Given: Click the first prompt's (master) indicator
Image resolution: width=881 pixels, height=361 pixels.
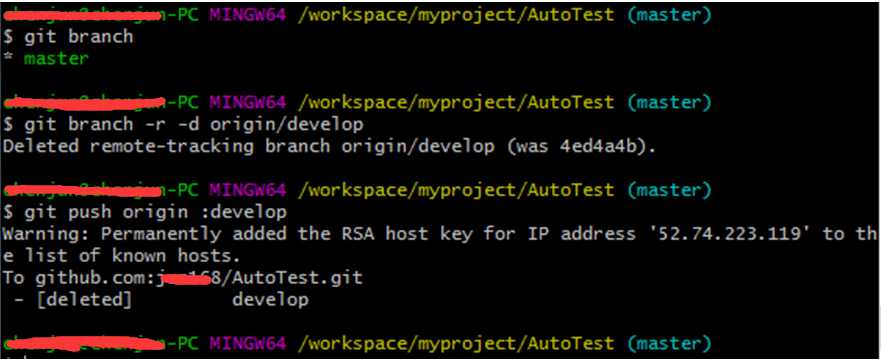Looking at the screenshot, I should pyautogui.click(x=669, y=15).
